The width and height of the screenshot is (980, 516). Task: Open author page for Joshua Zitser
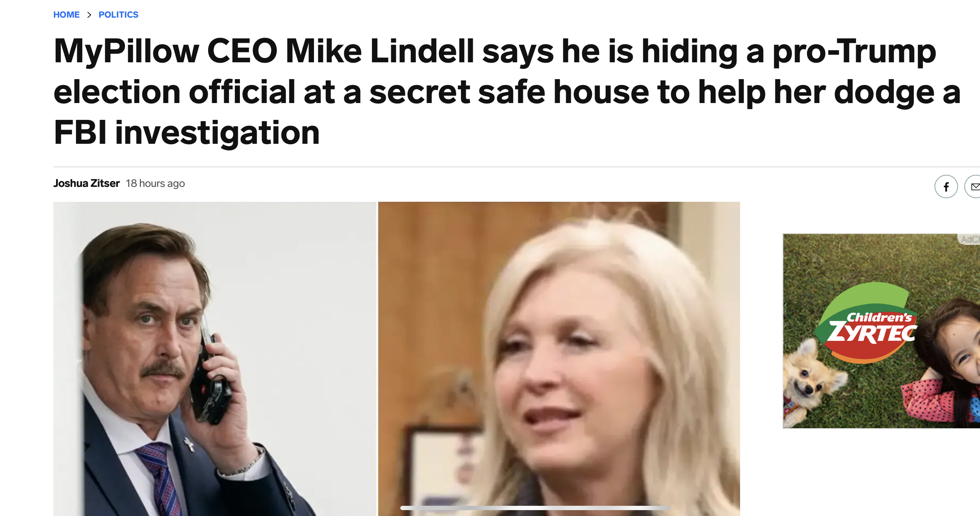86,183
